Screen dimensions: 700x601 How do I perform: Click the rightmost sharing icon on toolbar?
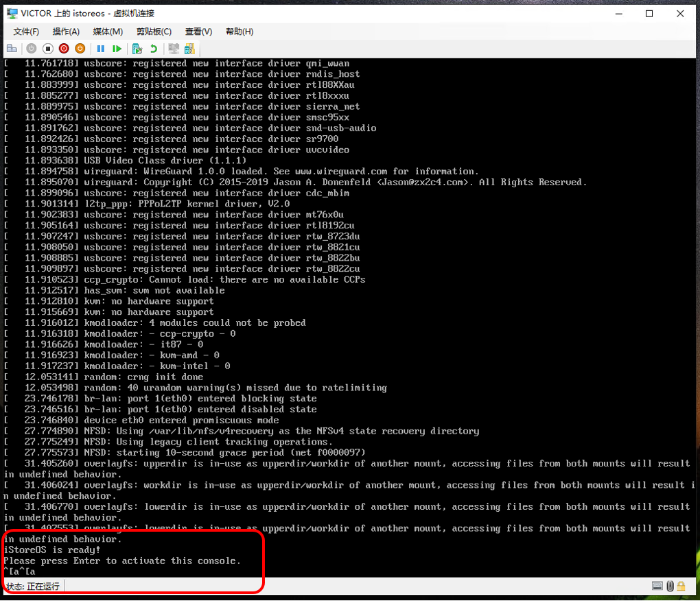(189, 48)
